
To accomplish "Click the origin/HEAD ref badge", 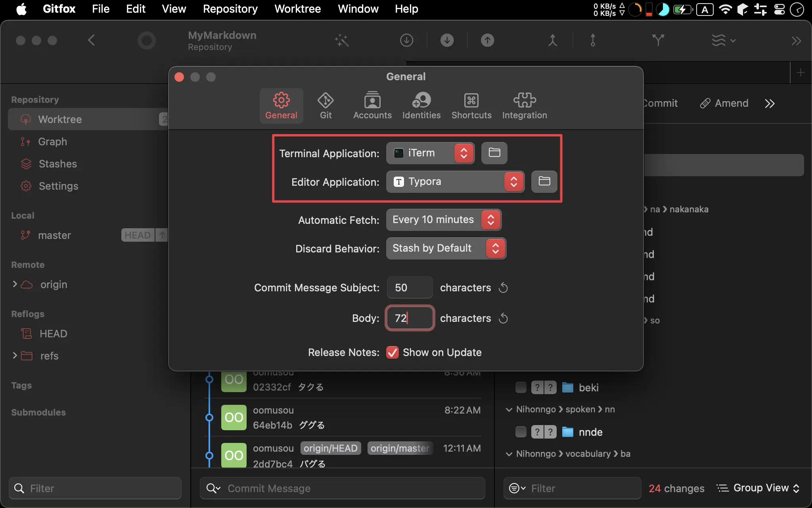I will (x=331, y=448).
